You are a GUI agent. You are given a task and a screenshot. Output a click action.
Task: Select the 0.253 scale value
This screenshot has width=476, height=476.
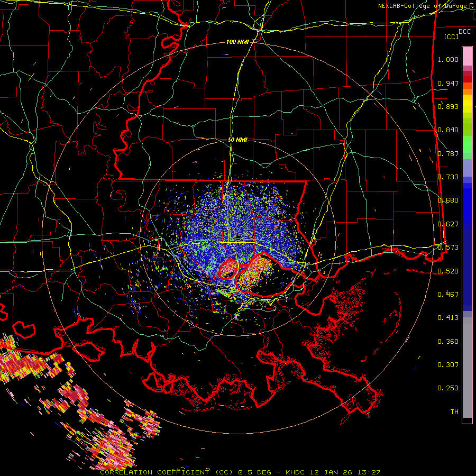pos(448,388)
